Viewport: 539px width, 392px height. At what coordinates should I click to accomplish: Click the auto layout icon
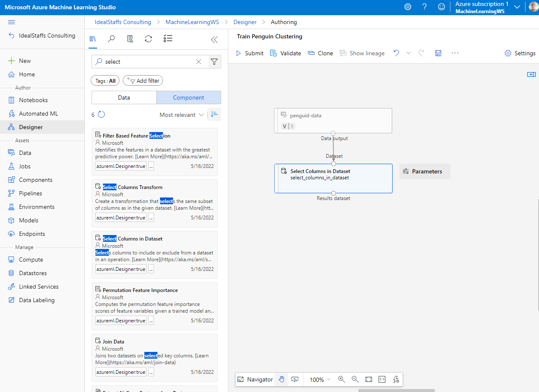395,379
